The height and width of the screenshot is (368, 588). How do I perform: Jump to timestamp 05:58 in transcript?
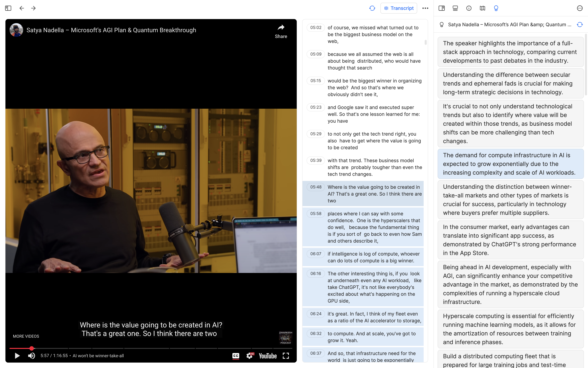(x=316, y=213)
